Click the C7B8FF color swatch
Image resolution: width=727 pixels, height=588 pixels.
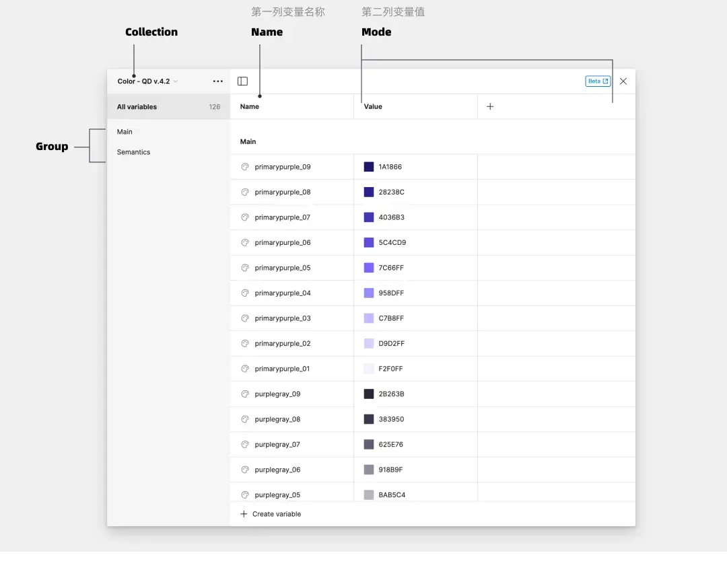[x=369, y=318]
